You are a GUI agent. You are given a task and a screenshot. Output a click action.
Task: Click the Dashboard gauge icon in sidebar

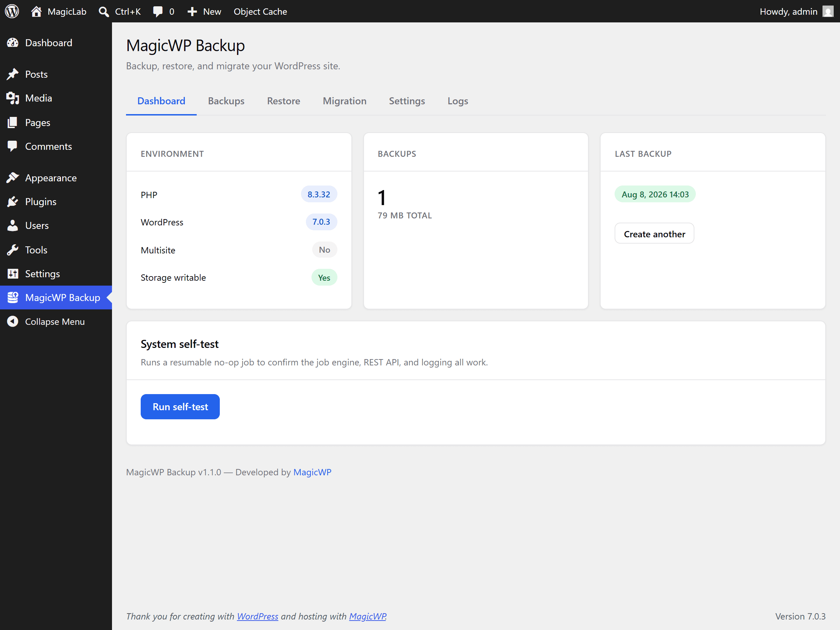point(13,43)
